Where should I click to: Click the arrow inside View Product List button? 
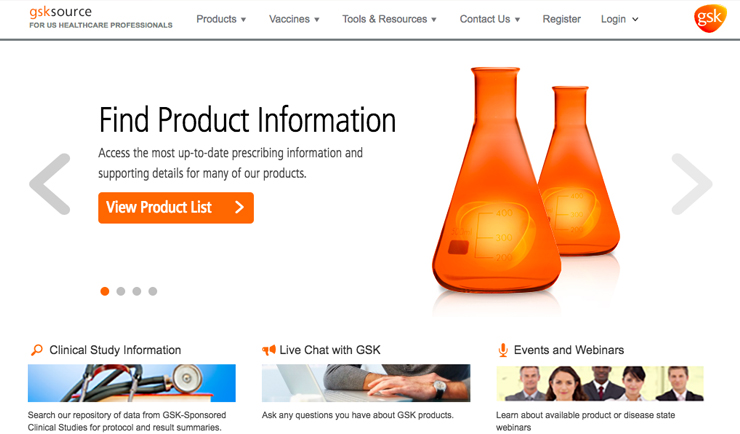click(239, 207)
